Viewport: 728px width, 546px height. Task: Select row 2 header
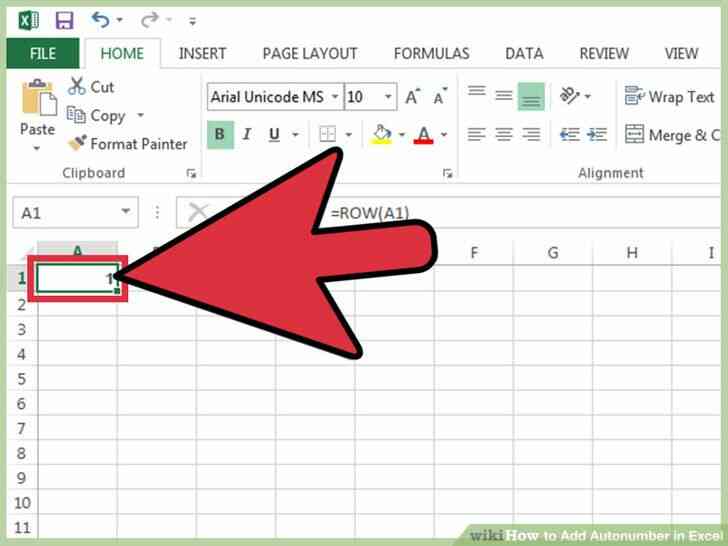[x=22, y=305]
